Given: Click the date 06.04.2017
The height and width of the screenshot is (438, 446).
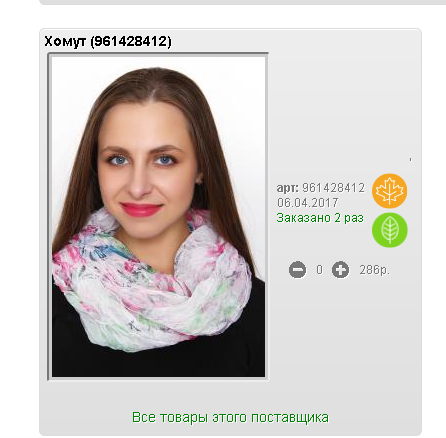Looking at the screenshot, I should click(308, 203).
